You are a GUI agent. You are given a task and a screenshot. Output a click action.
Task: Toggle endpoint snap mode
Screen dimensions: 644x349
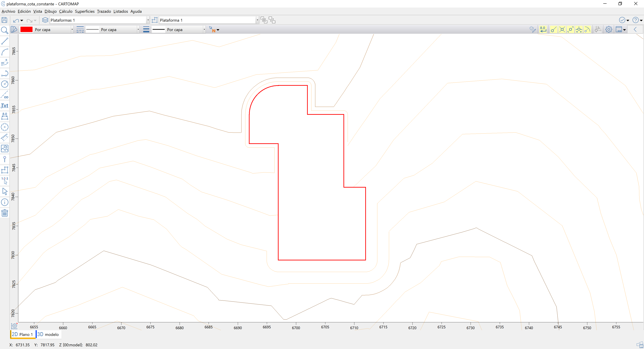553,30
